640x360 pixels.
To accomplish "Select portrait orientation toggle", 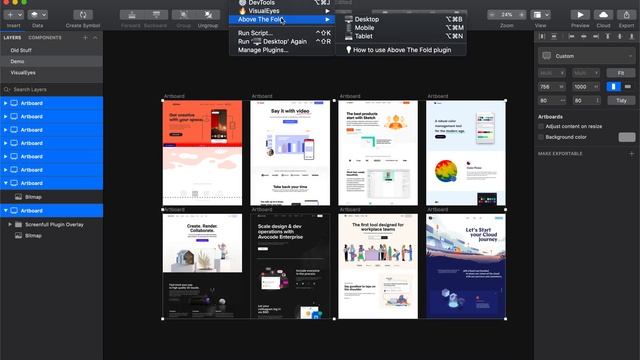I will pyautogui.click(x=613, y=87).
